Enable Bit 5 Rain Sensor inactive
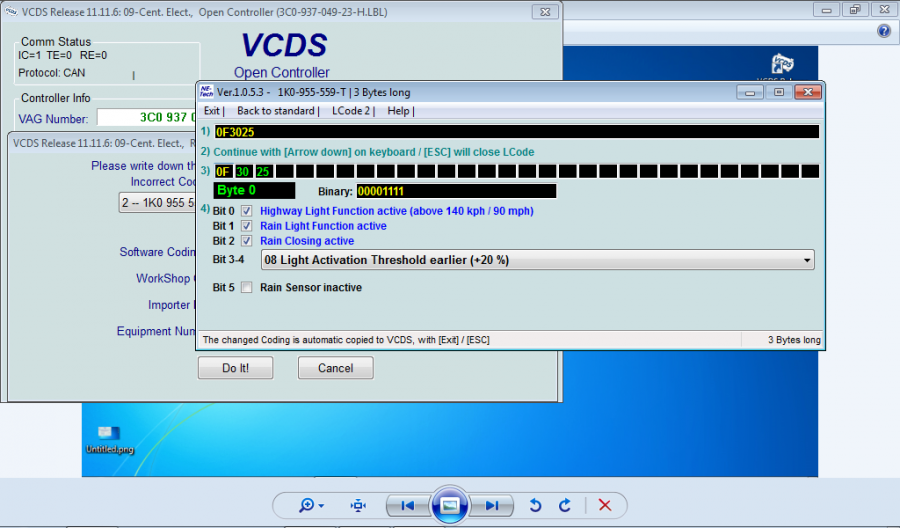 pyautogui.click(x=246, y=288)
